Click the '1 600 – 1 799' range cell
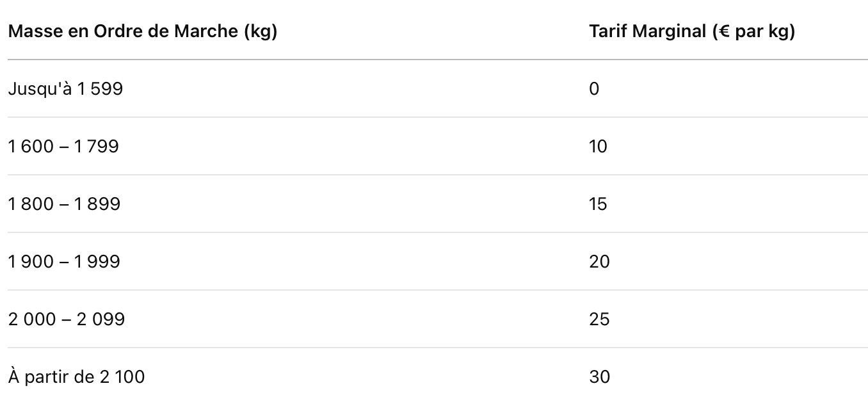Screen dimensions: 868x411 point(63,146)
